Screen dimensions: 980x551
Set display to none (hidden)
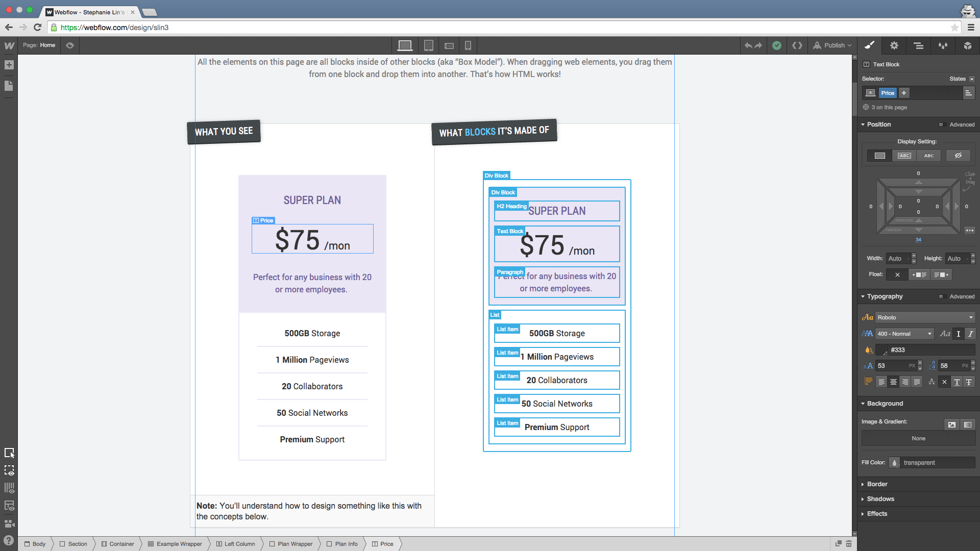click(958, 156)
